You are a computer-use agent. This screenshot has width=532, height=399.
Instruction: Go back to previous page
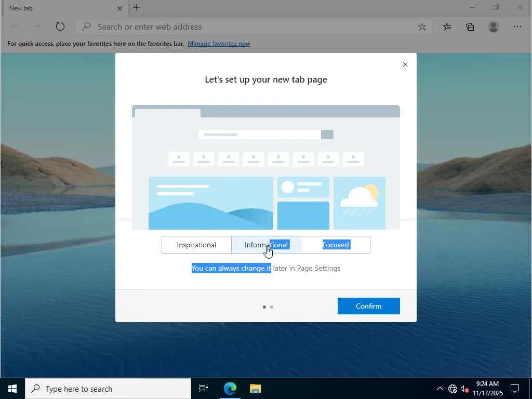click(x=15, y=26)
